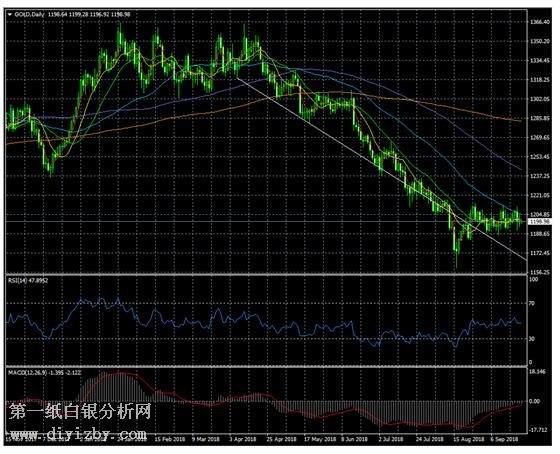Open the chart menu triangle beside GOLD,Daily
Viewport: 560px width, 454px height.
(x=10, y=15)
